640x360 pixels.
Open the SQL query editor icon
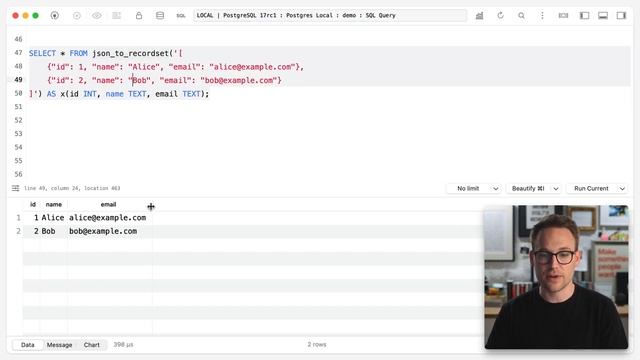[181, 16]
